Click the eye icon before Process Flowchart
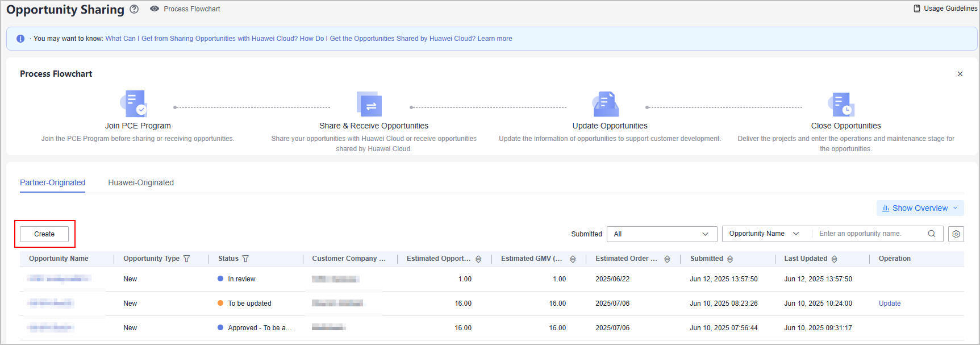Image resolution: width=980 pixels, height=345 pixels. point(154,9)
